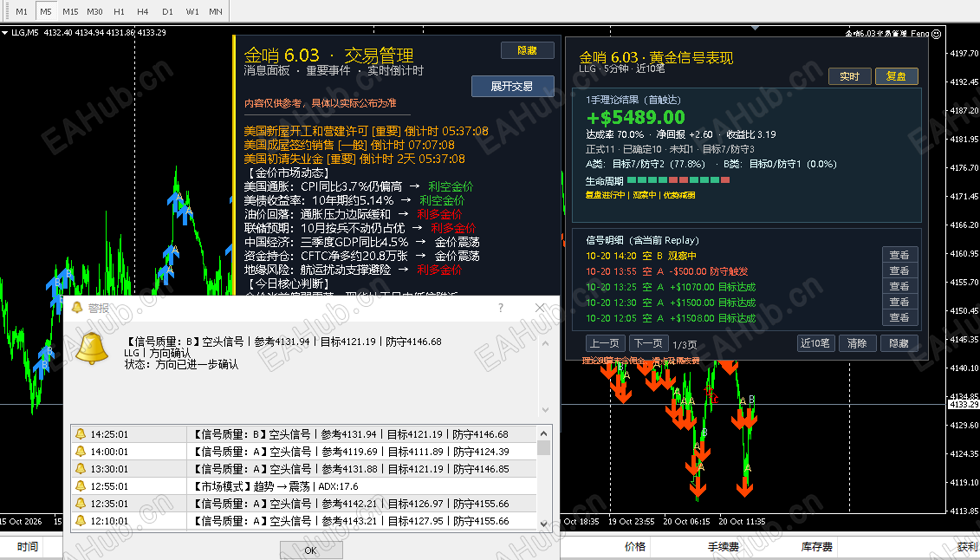The image size is (980, 560).
Task: Click the 价格 column header
Action: pyautogui.click(x=635, y=547)
